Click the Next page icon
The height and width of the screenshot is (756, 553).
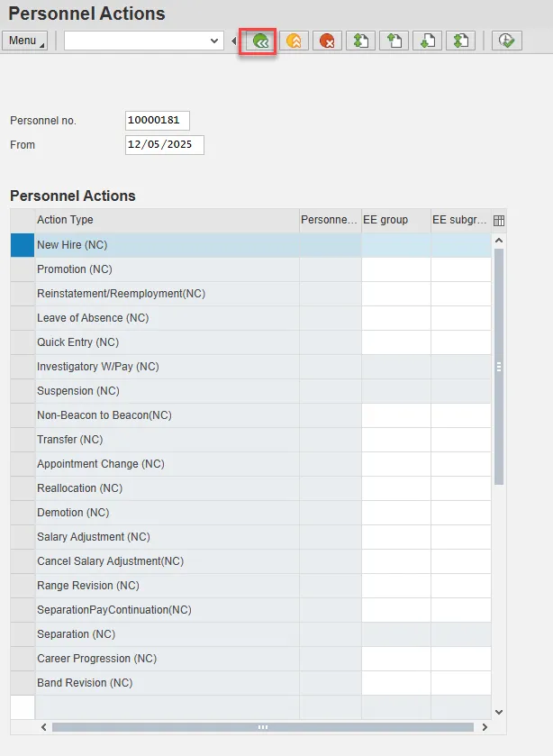428,41
